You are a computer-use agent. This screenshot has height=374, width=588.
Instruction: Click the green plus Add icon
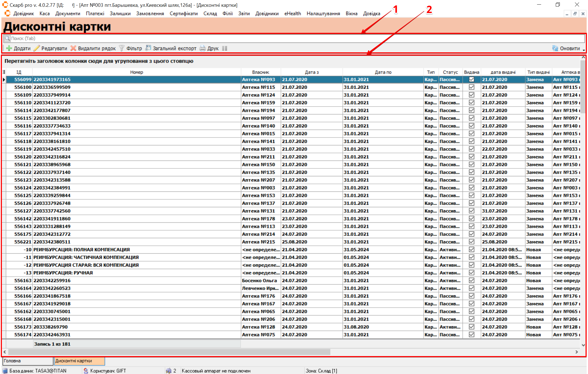coord(9,48)
